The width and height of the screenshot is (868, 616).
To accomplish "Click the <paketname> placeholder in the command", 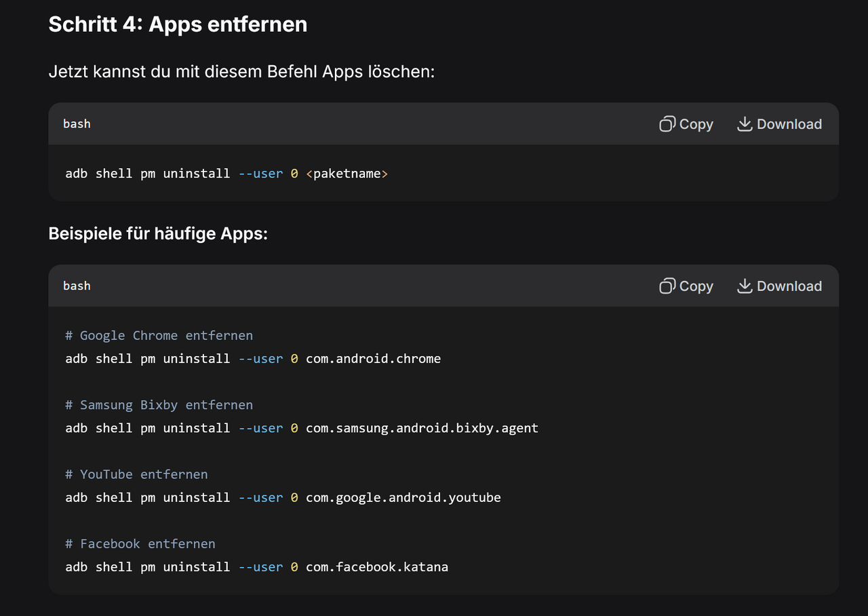I will 347,173.
